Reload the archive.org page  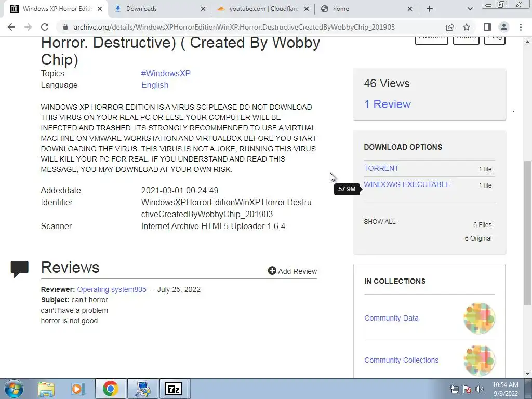45,27
